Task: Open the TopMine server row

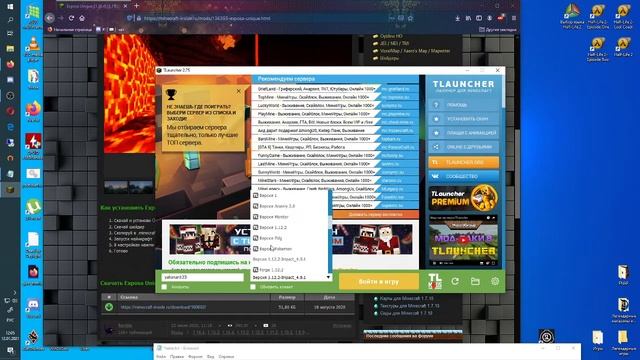Action: pos(335,97)
